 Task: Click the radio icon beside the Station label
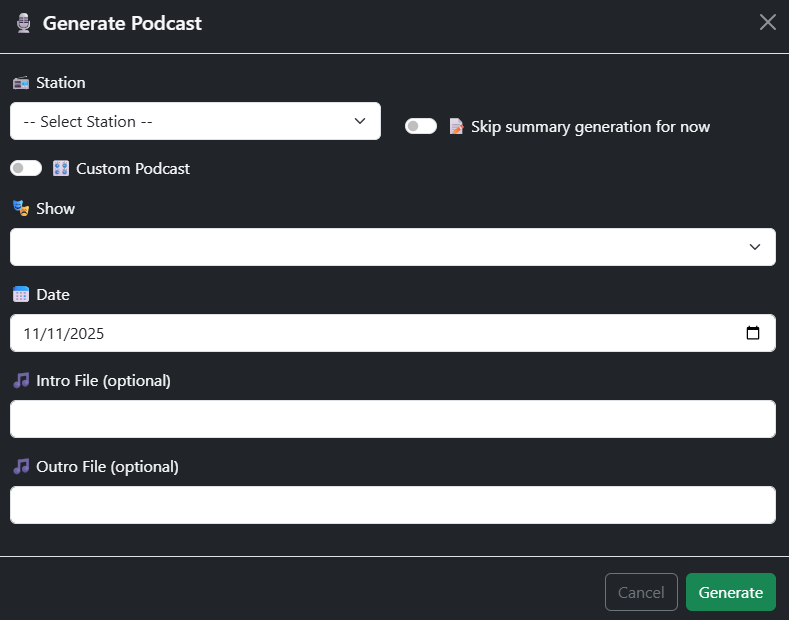pos(21,83)
